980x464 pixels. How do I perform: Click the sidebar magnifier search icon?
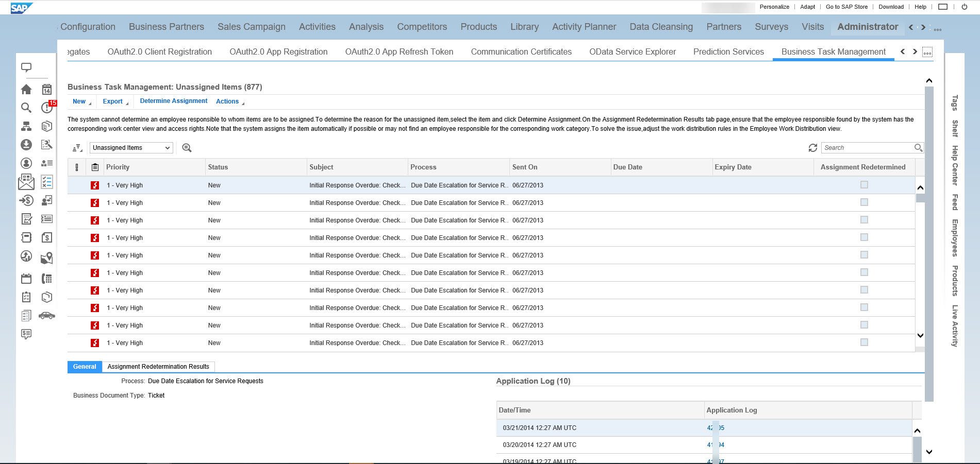[26, 108]
